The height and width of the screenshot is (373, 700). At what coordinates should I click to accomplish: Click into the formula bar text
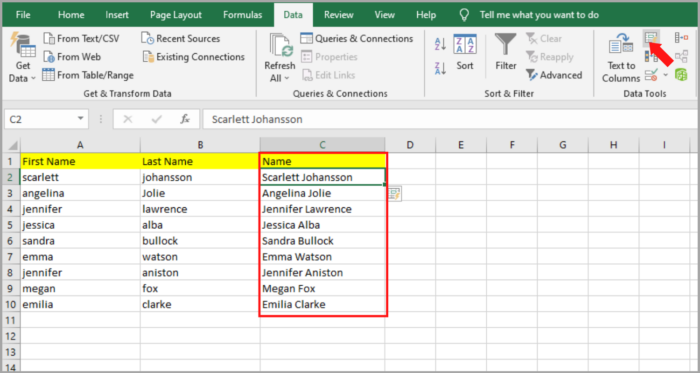pos(257,119)
